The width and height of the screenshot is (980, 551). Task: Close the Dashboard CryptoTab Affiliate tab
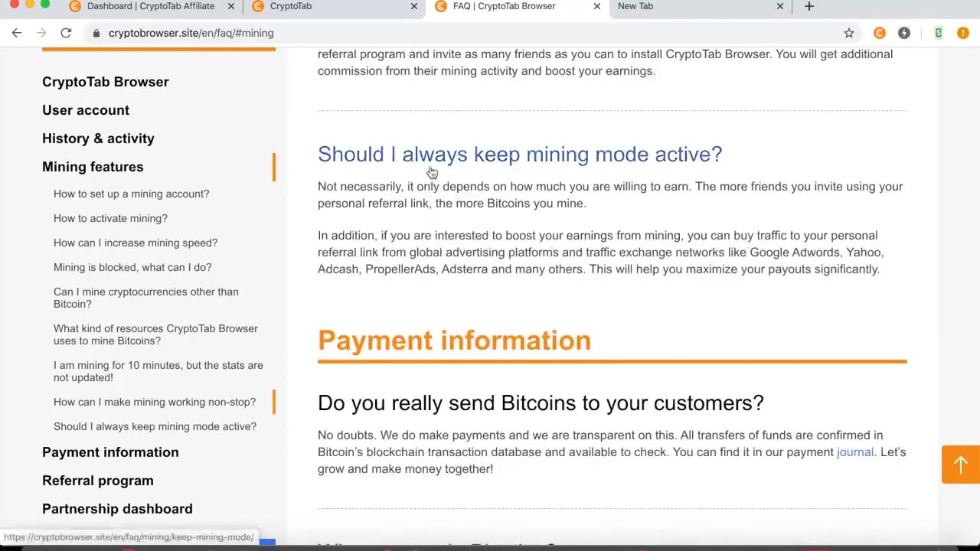pyautogui.click(x=231, y=6)
